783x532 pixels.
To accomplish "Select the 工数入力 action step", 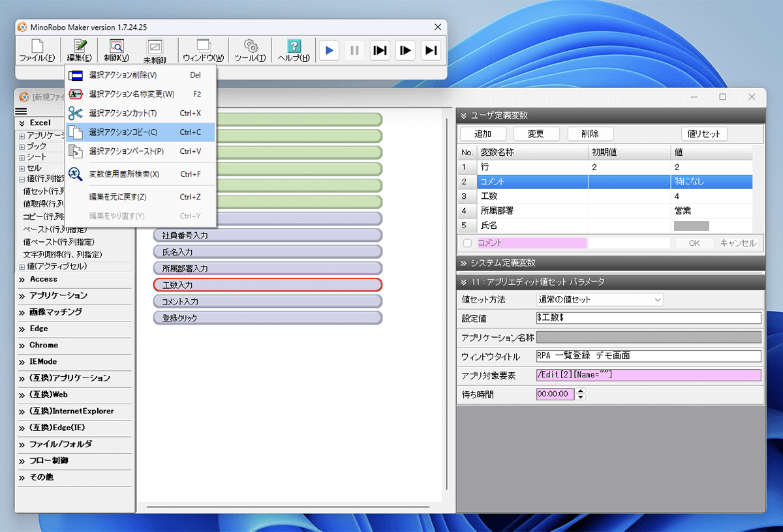I will tap(268, 285).
